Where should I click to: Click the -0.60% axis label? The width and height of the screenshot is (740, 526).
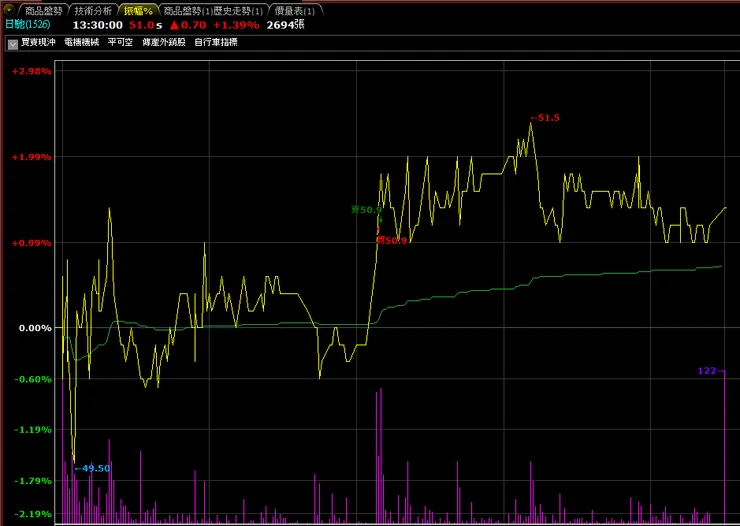pos(33,379)
